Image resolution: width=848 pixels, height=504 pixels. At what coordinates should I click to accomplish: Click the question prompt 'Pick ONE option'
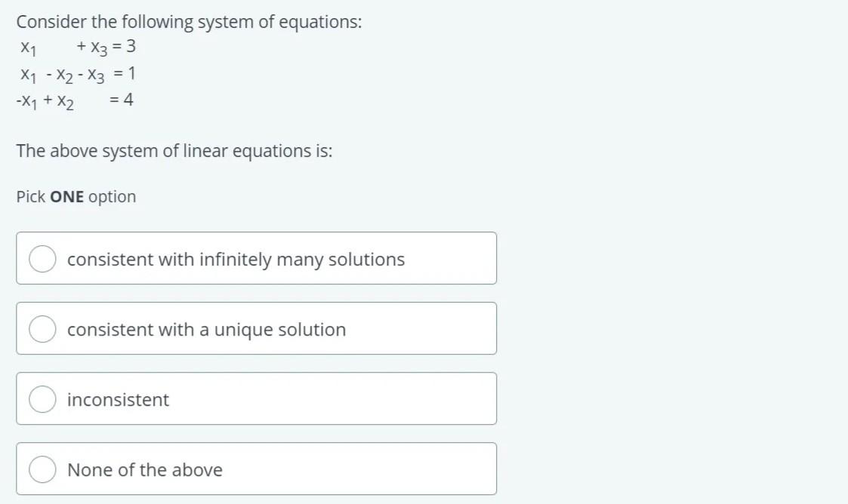pos(76,196)
